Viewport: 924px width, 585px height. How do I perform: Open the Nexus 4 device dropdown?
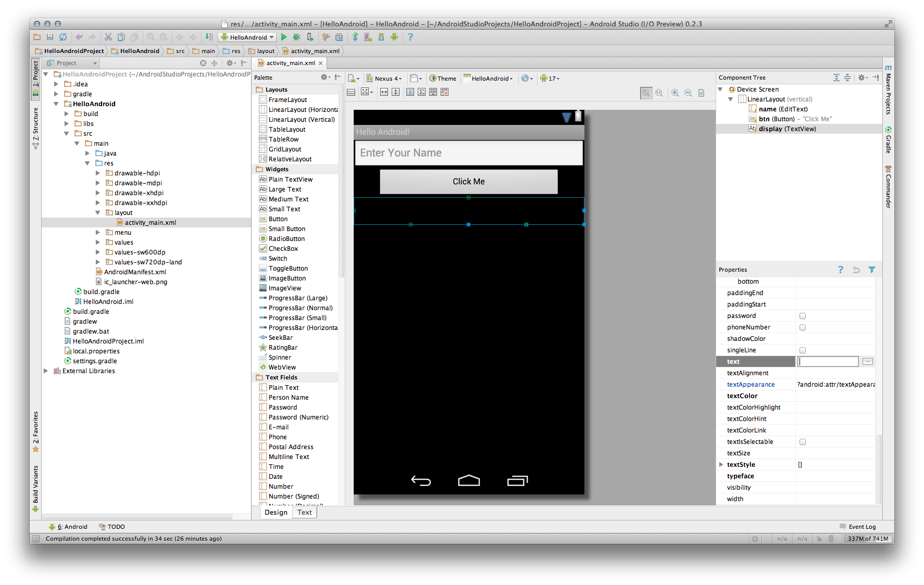pos(384,79)
